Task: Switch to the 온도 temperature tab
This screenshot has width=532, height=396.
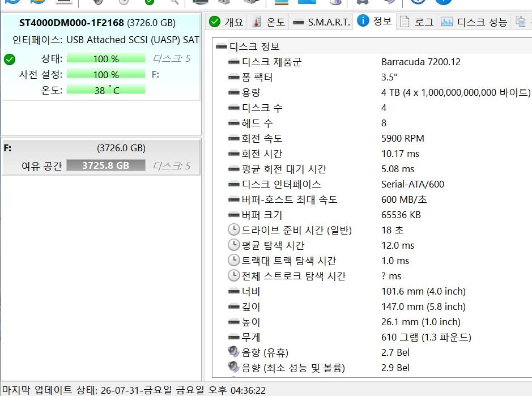Action: pyautogui.click(x=268, y=22)
